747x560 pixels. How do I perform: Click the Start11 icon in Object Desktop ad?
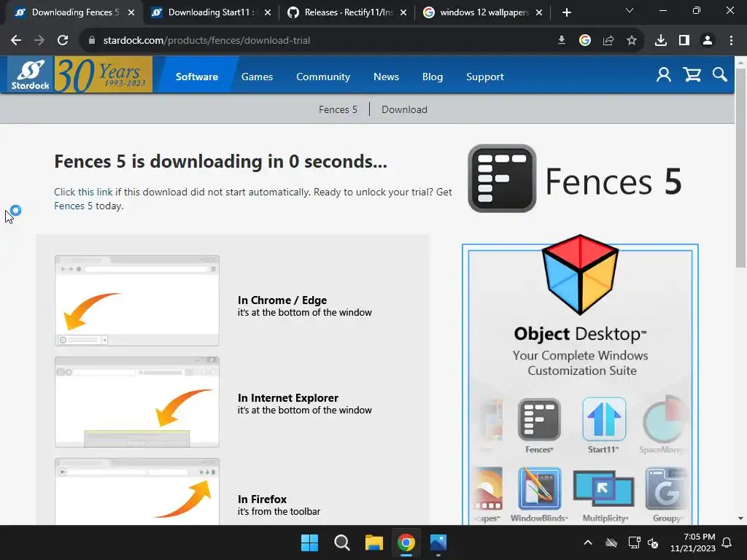[603, 419]
